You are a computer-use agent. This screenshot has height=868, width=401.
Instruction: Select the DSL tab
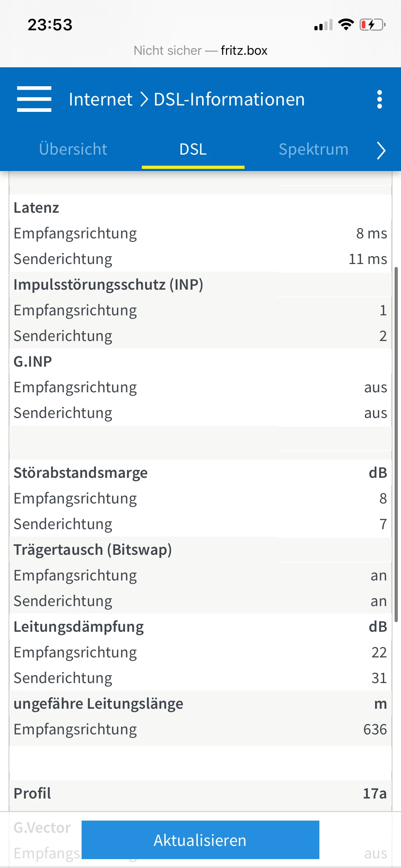pos(193,149)
